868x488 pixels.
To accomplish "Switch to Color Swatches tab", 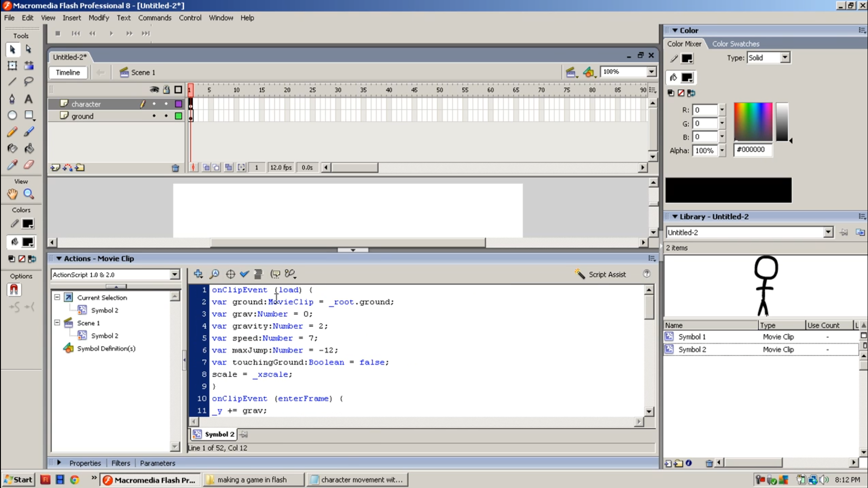I will [736, 44].
